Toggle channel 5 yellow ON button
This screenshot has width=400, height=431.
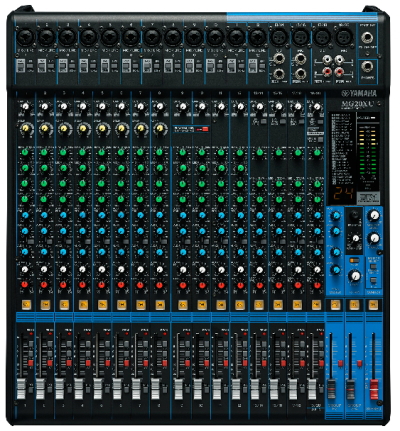tap(102, 304)
